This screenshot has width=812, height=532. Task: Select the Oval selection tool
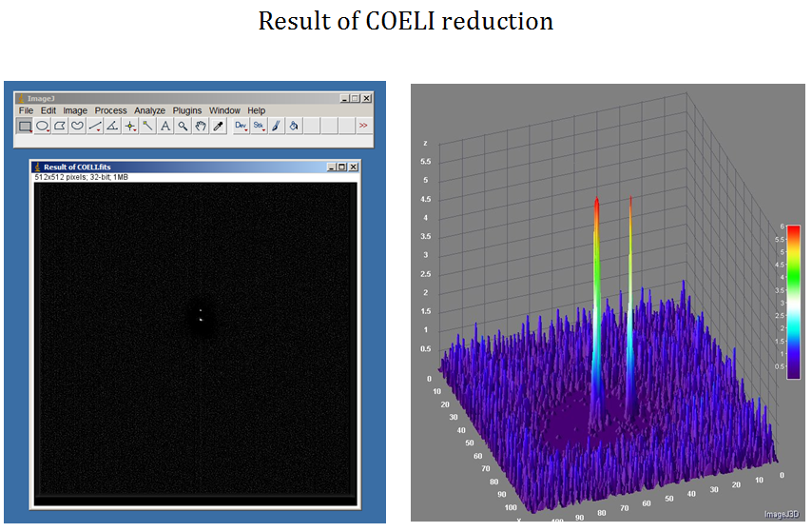click(x=43, y=126)
